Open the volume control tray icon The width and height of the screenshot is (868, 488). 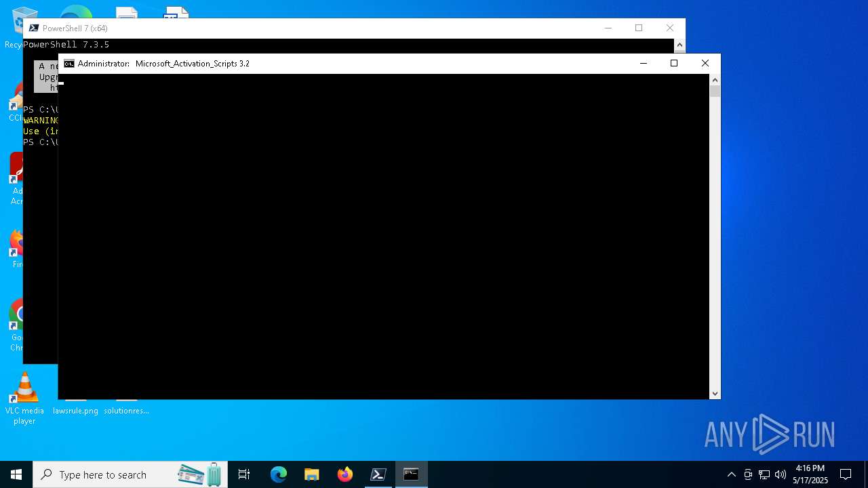click(781, 474)
